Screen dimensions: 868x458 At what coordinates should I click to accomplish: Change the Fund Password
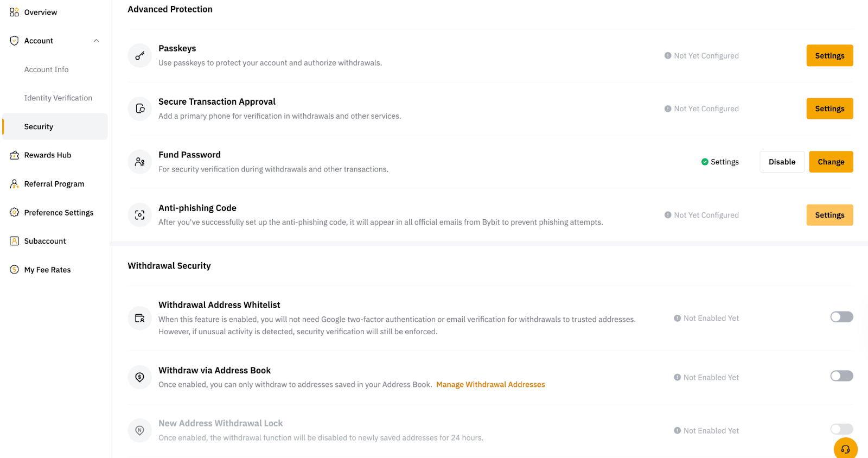click(831, 162)
